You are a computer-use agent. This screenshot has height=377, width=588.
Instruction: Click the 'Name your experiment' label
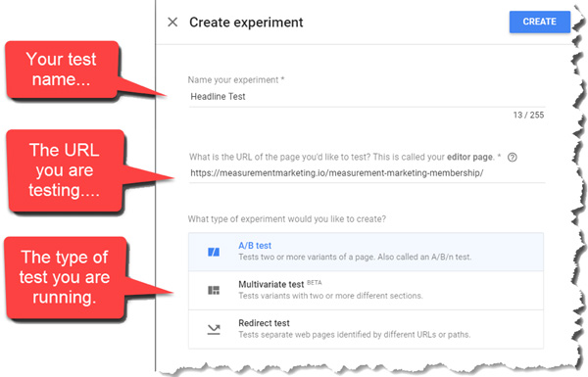click(x=236, y=80)
